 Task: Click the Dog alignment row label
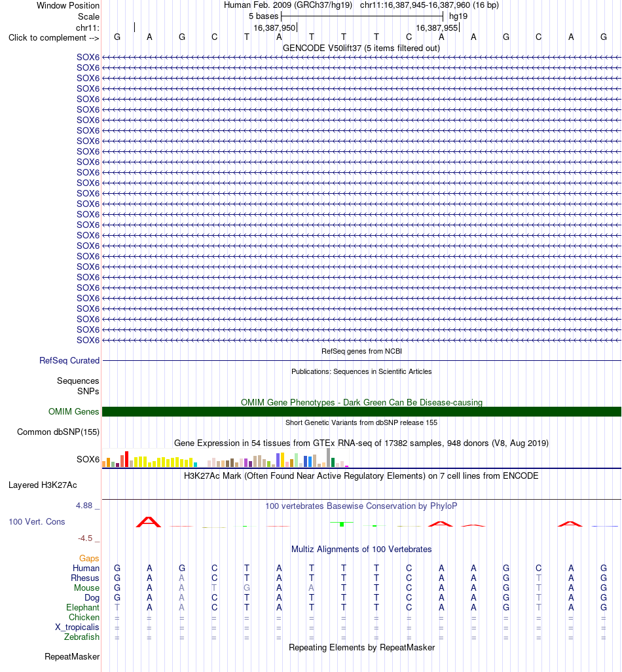(92, 598)
